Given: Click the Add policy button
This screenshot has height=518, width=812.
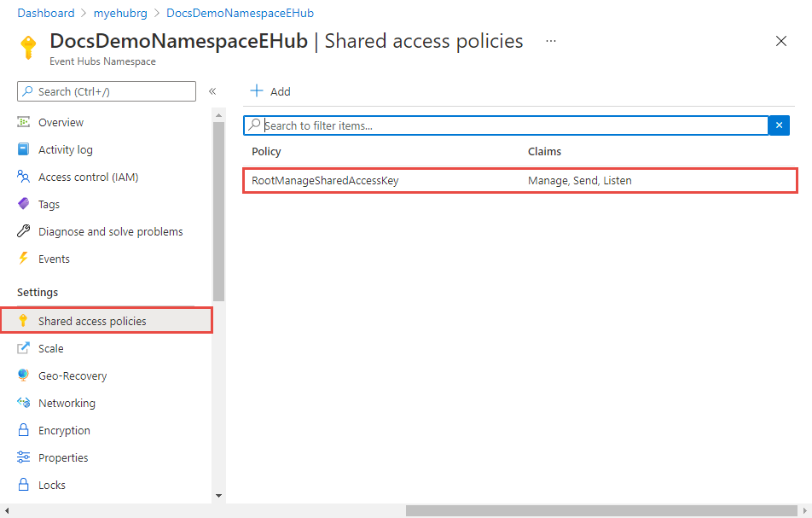Looking at the screenshot, I should tap(270, 91).
